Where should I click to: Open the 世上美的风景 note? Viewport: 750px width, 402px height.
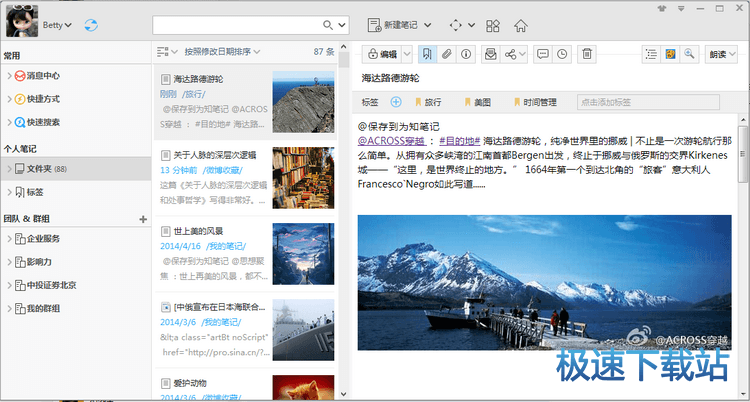(x=245, y=254)
